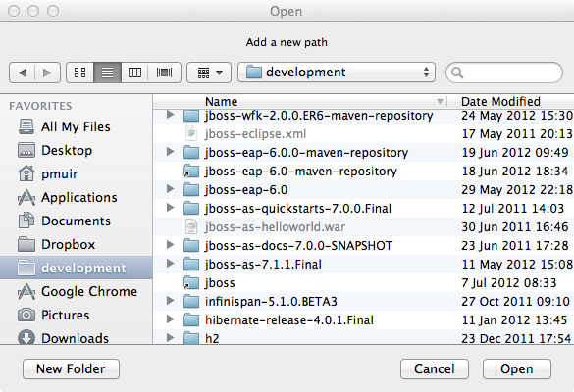
Task: Go back with the left arrow button
Action: point(22,73)
